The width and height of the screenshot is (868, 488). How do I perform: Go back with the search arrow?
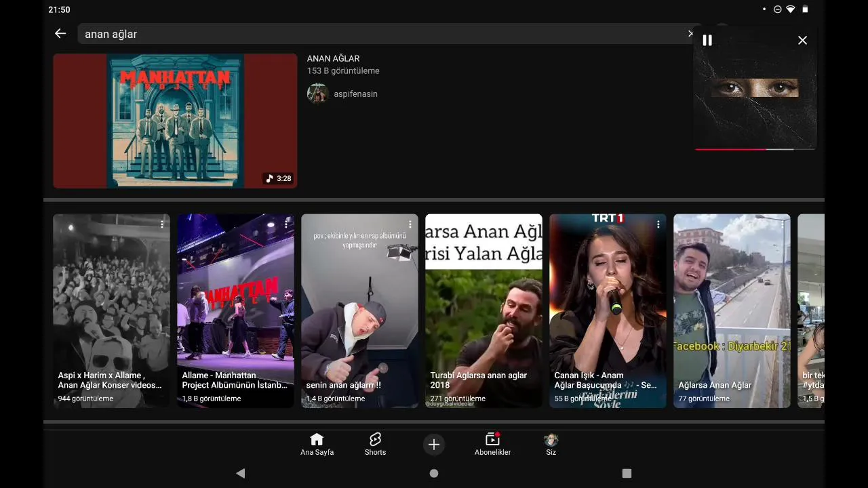pyautogui.click(x=60, y=34)
